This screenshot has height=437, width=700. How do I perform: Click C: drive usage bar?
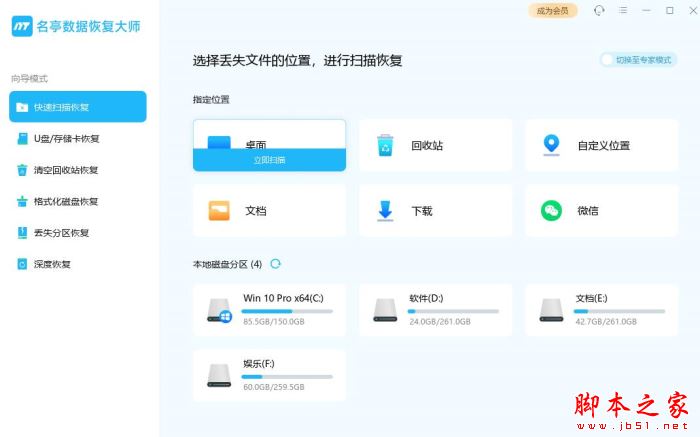click(x=288, y=311)
